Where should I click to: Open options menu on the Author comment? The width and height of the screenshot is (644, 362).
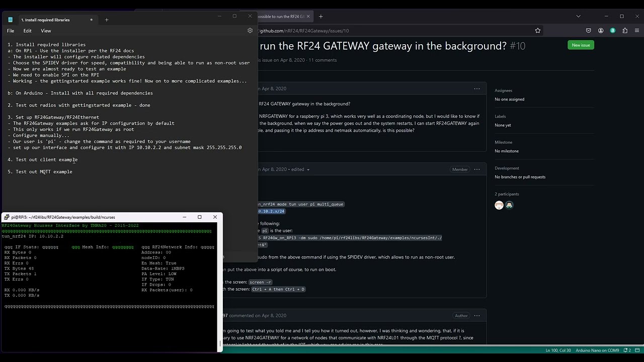tap(476, 316)
